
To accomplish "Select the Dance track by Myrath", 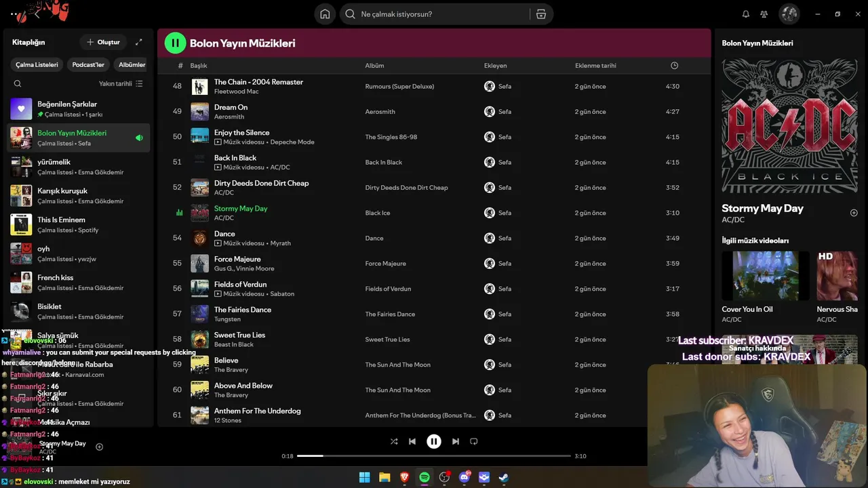I will click(x=224, y=234).
